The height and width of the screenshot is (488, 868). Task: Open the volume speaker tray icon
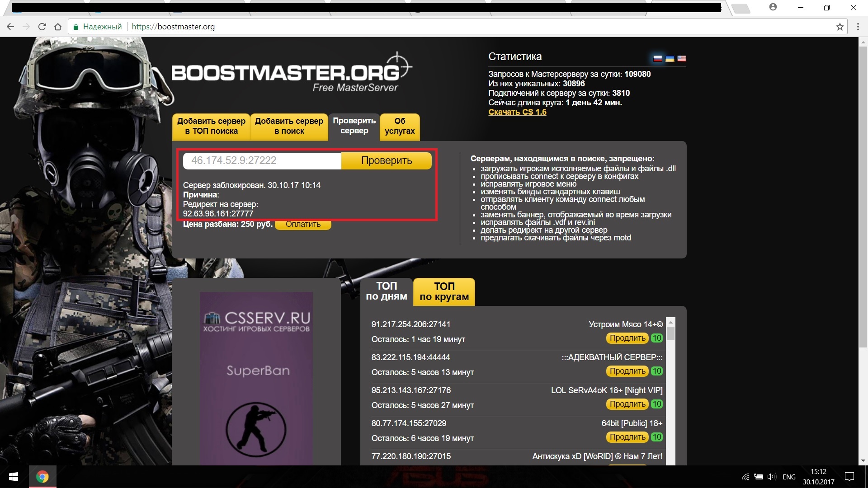772,477
